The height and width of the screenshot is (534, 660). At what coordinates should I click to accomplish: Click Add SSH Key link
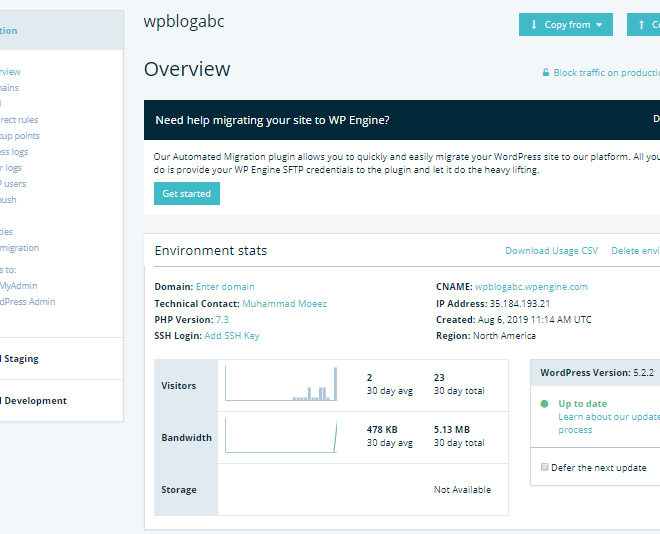pos(232,336)
